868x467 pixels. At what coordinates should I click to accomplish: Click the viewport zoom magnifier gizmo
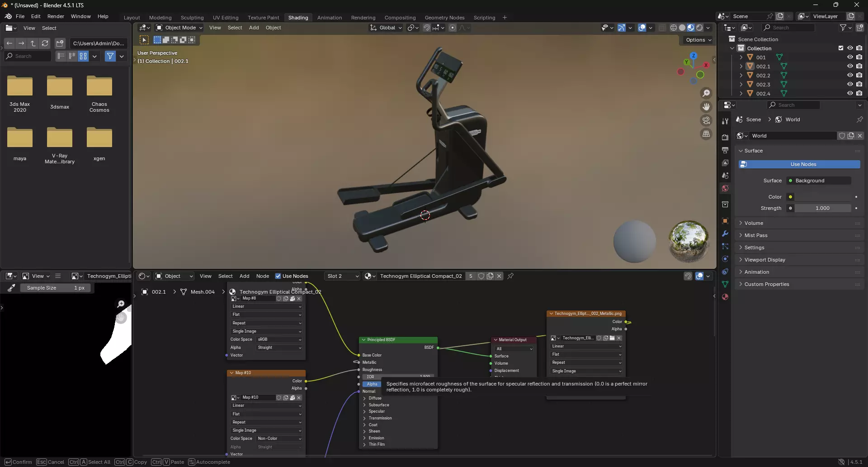(706, 93)
